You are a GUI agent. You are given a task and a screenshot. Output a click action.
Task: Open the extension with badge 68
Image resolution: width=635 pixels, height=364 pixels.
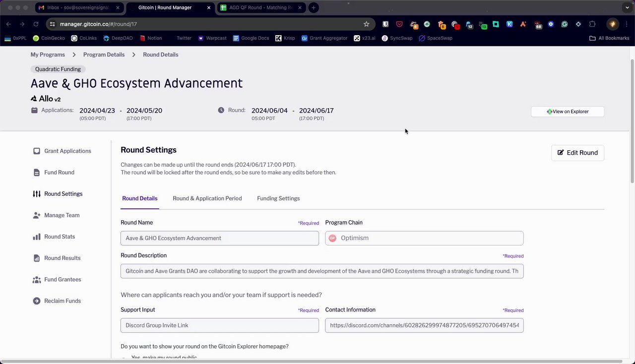(538, 24)
